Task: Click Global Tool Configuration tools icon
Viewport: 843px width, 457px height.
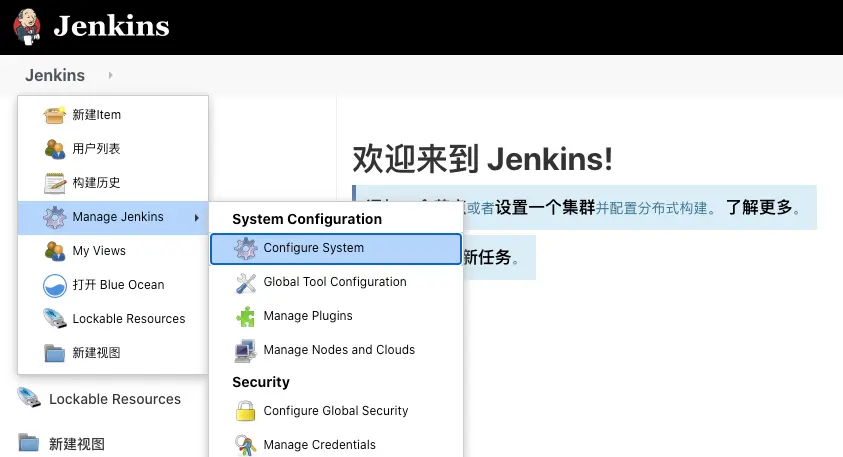Action: pos(246,283)
